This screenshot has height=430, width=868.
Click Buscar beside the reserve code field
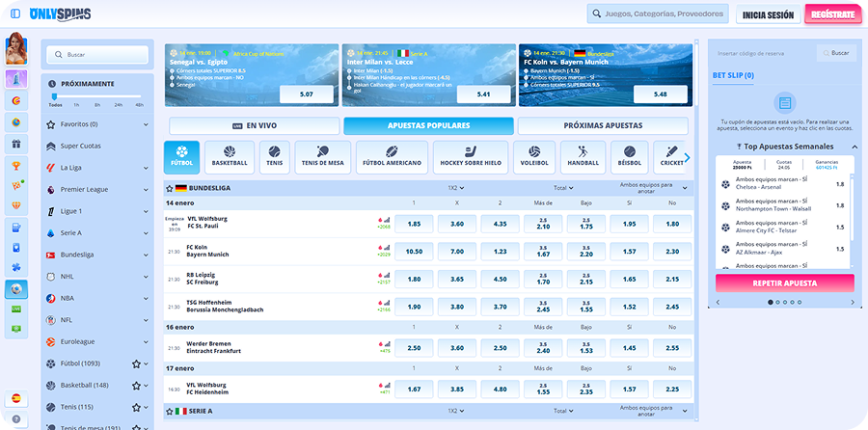tap(836, 53)
